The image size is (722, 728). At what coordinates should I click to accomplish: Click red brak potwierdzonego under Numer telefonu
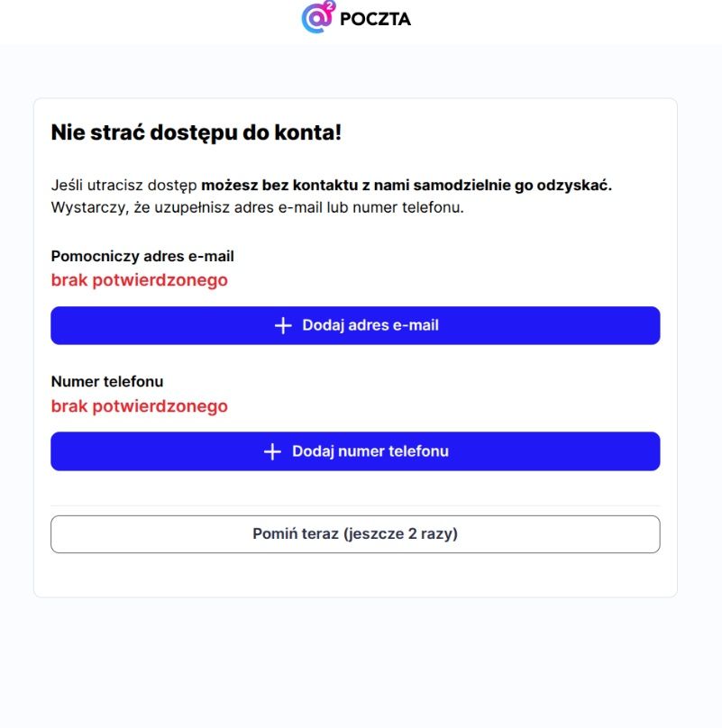140,406
